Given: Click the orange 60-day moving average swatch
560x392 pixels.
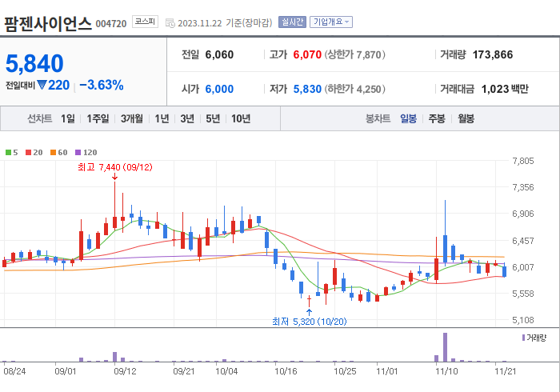Looking at the screenshot, I should point(54,153).
